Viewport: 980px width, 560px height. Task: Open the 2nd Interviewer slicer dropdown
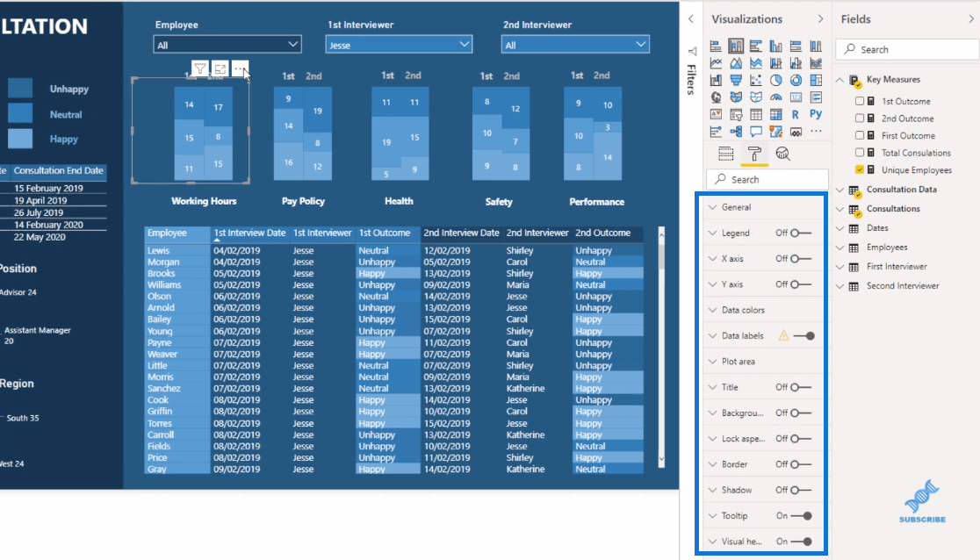pos(575,45)
